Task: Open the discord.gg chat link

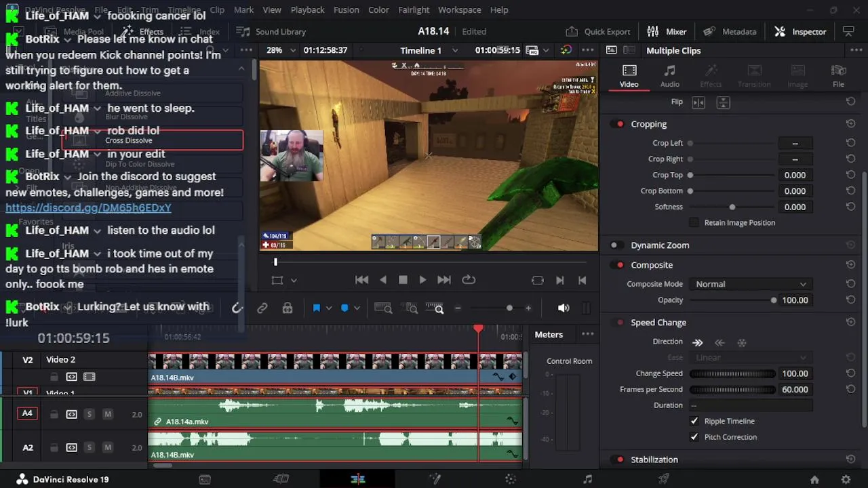Action: 88,208
